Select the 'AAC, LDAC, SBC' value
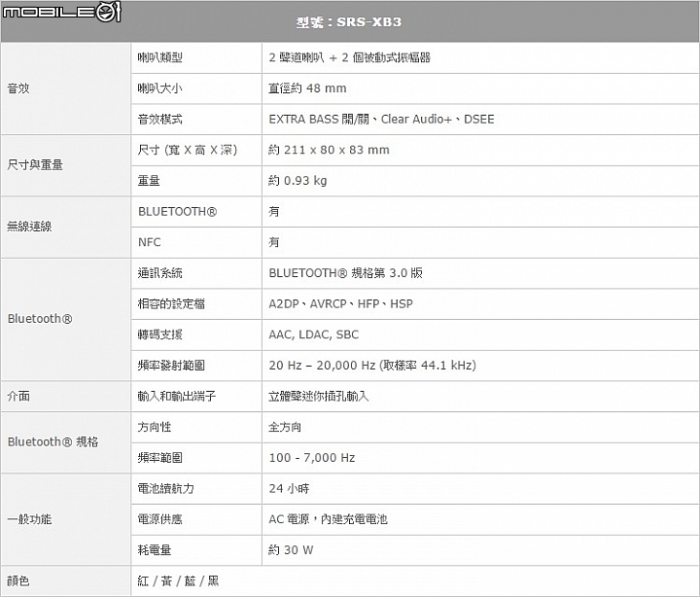700x597 pixels. pyautogui.click(x=314, y=334)
